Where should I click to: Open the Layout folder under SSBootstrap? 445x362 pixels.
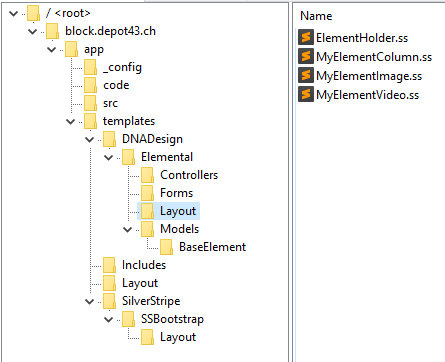tap(178, 337)
